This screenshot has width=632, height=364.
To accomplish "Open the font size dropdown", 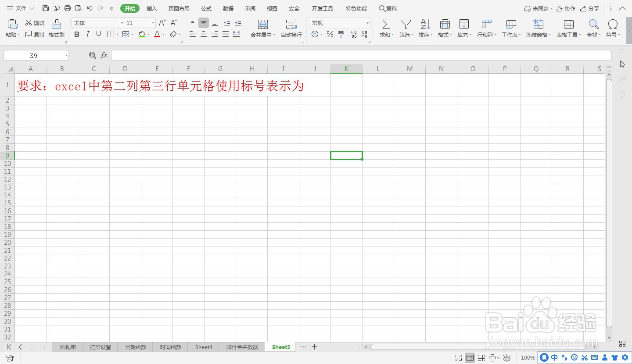I will click(x=152, y=22).
